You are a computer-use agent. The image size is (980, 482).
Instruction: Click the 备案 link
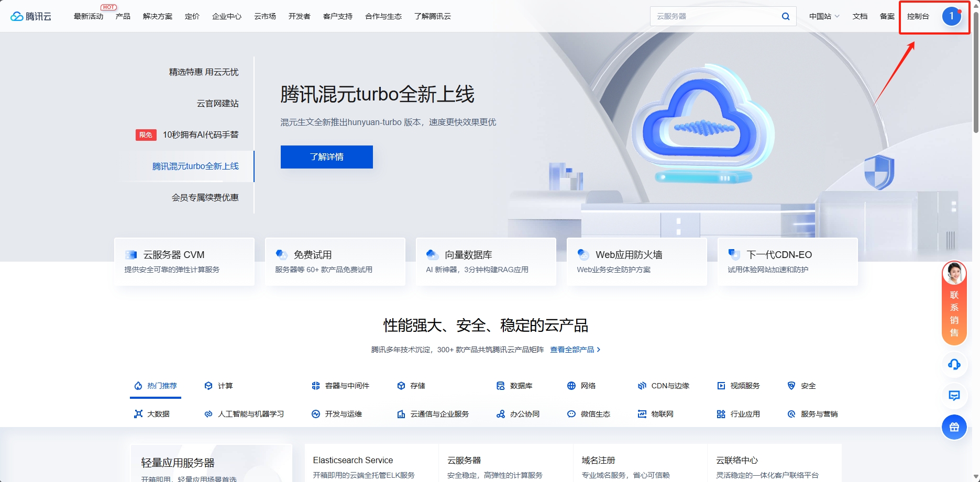pyautogui.click(x=887, y=16)
